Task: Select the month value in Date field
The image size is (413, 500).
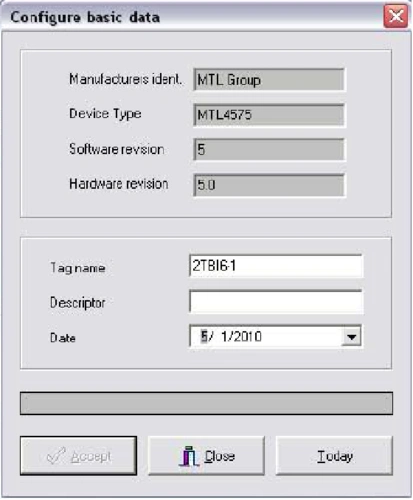Action: (204, 336)
